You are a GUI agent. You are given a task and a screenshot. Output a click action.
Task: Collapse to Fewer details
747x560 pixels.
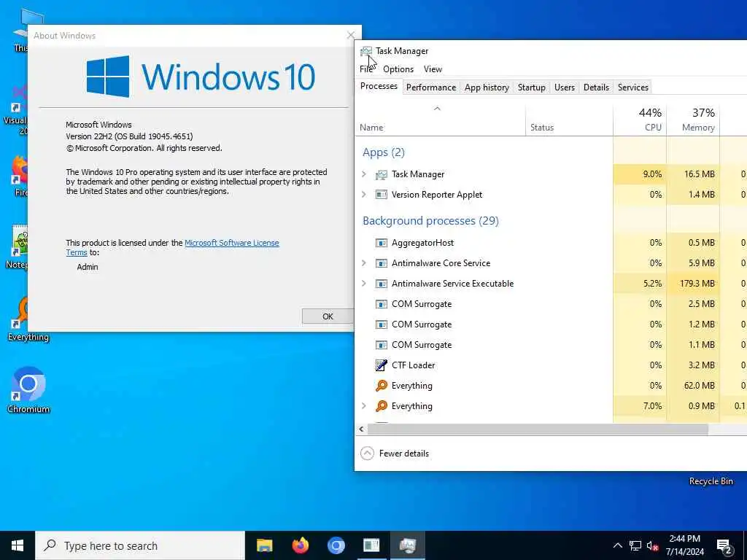(x=395, y=454)
